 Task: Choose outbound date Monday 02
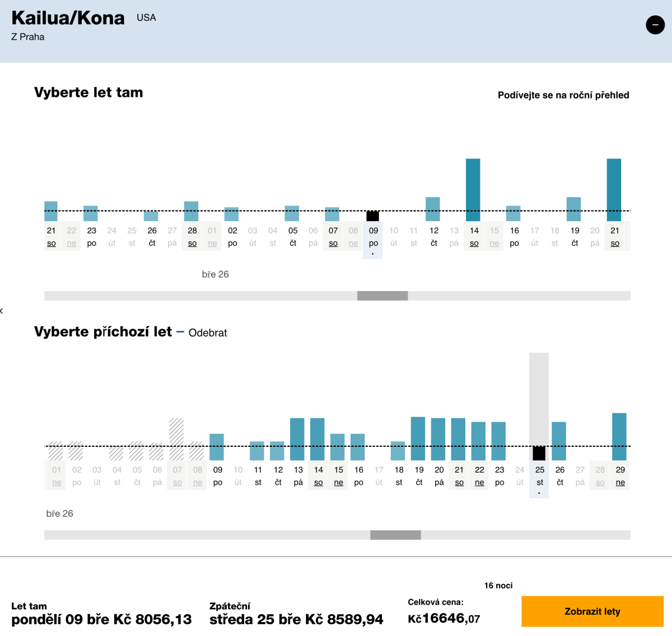(232, 236)
